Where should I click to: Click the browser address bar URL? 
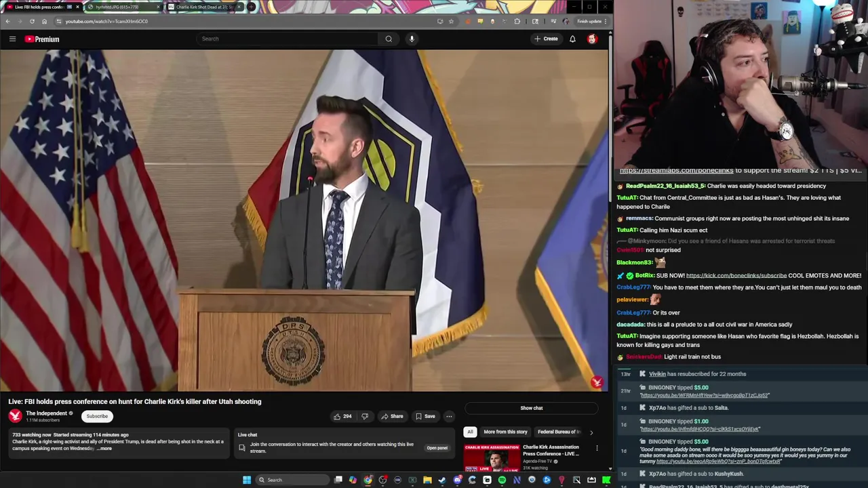tap(106, 21)
